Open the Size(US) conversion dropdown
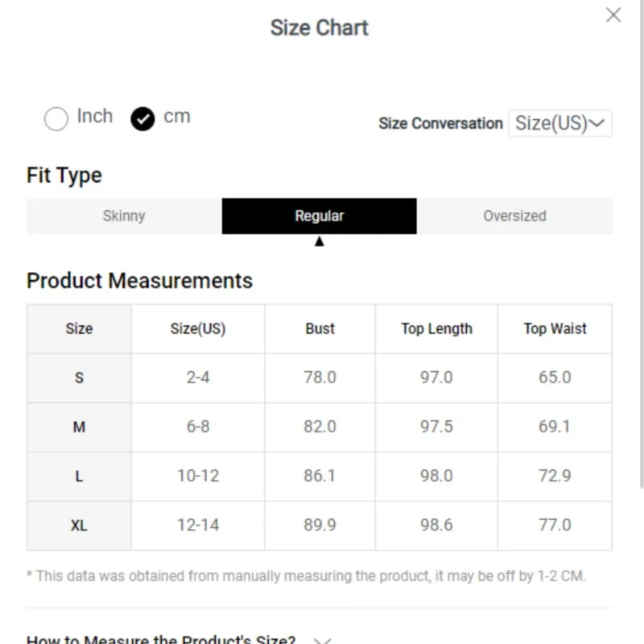The width and height of the screenshot is (644, 644). [x=560, y=123]
